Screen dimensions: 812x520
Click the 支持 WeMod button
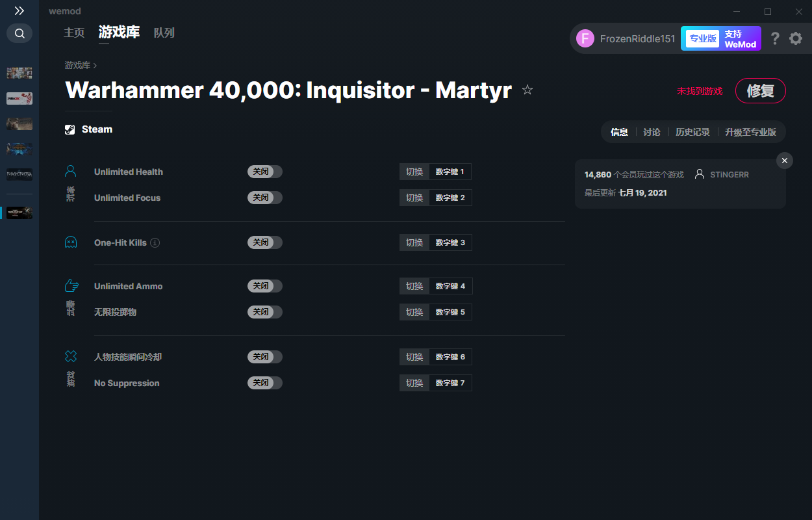(x=741, y=38)
